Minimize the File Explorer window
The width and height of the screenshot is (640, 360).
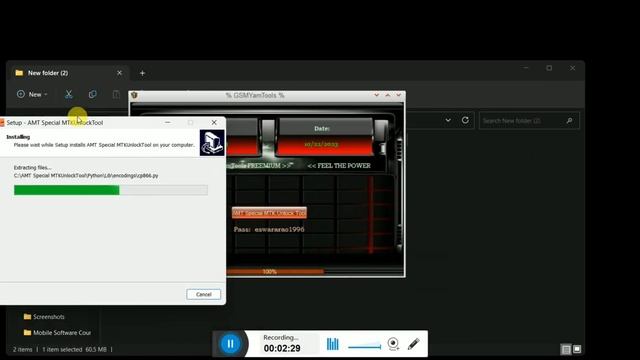tap(526, 68)
